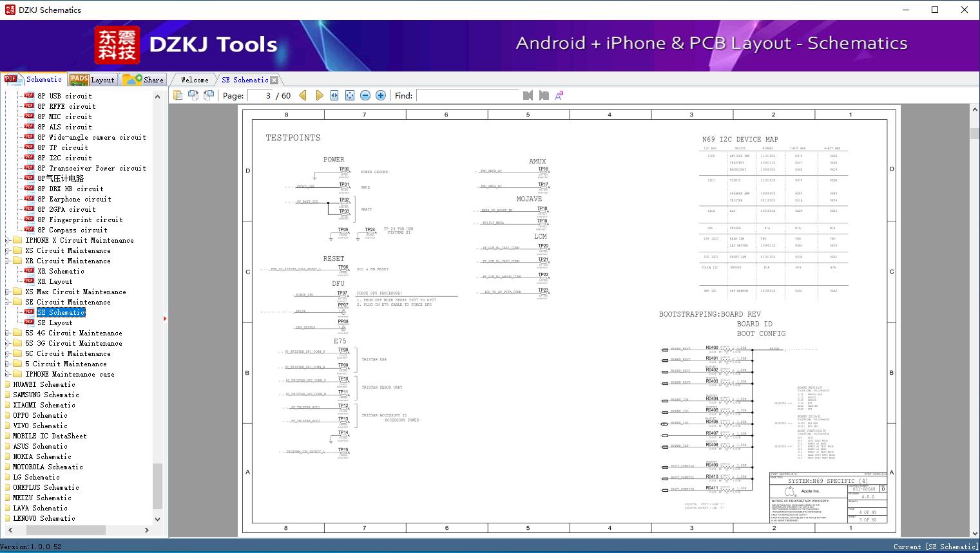
Task: Click the PDF icon beside 8P USB circuit
Action: pos(29,95)
